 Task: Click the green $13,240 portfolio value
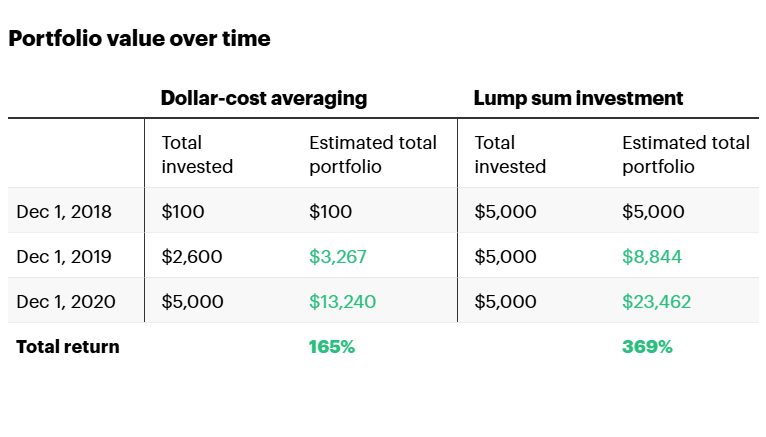click(343, 301)
